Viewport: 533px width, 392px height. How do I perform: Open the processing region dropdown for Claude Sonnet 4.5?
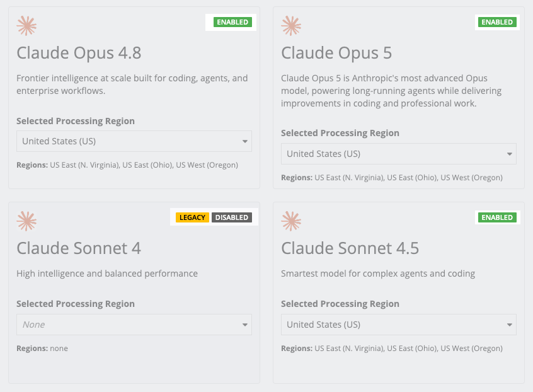click(x=398, y=325)
